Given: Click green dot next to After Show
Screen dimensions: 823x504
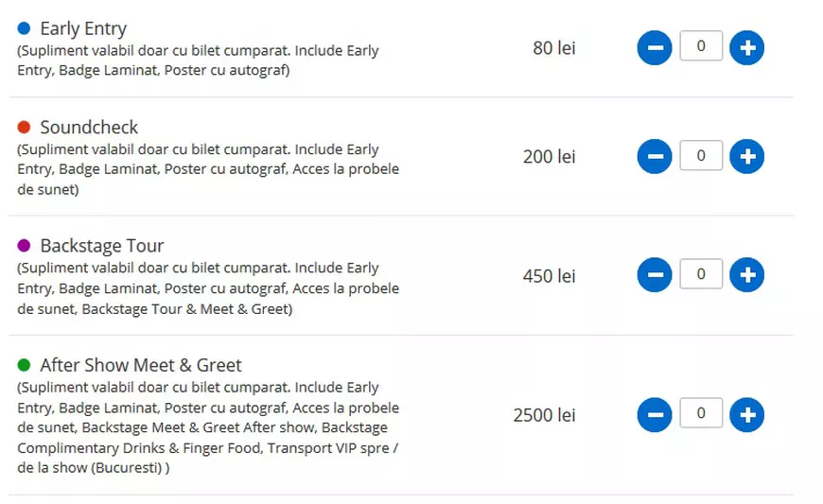Looking at the screenshot, I should tap(25, 365).
